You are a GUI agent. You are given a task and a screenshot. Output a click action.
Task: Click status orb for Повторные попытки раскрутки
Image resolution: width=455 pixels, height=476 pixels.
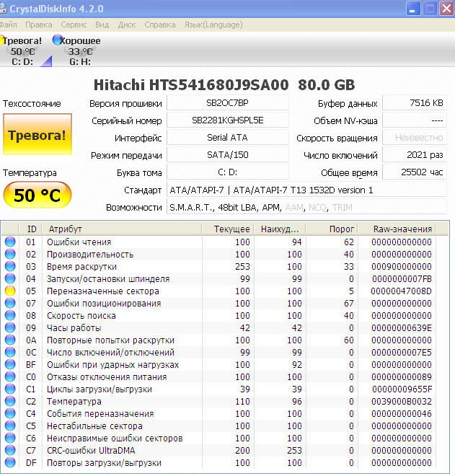coord(10,340)
